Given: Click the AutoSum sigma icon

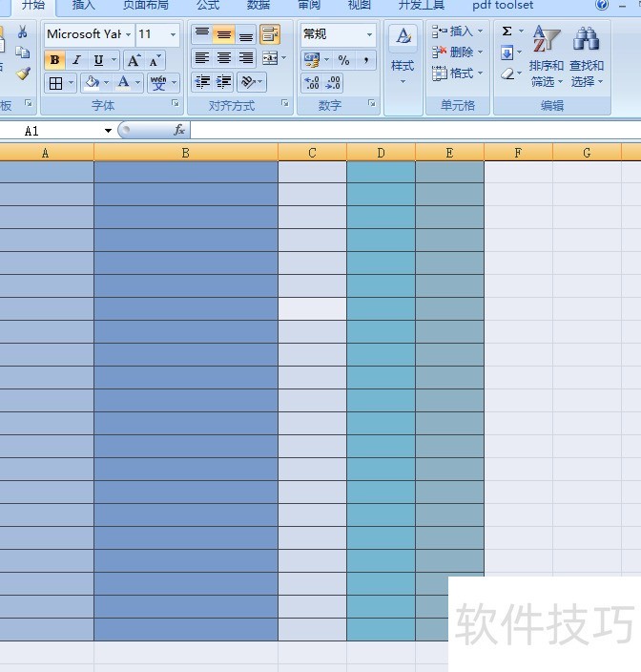Looking at the screenshot, I should click(507, 31).
